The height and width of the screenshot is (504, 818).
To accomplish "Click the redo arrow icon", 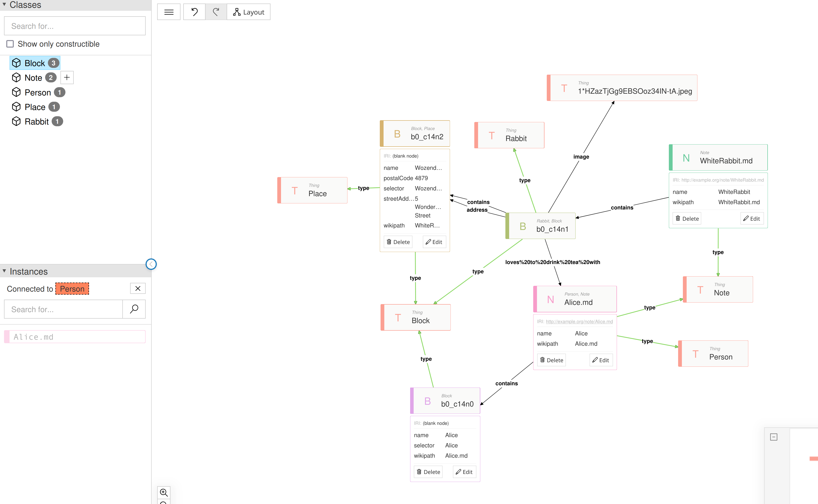I will click(216, 12).
